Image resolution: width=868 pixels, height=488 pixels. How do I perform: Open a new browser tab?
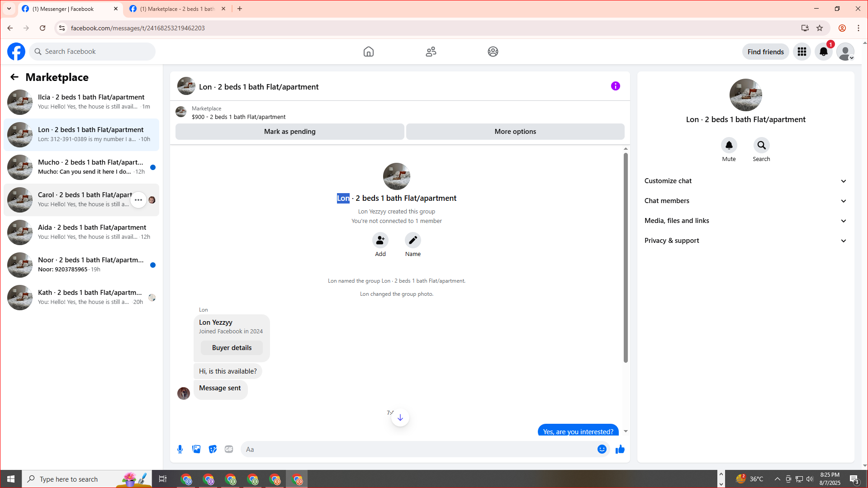click(240, 9)
